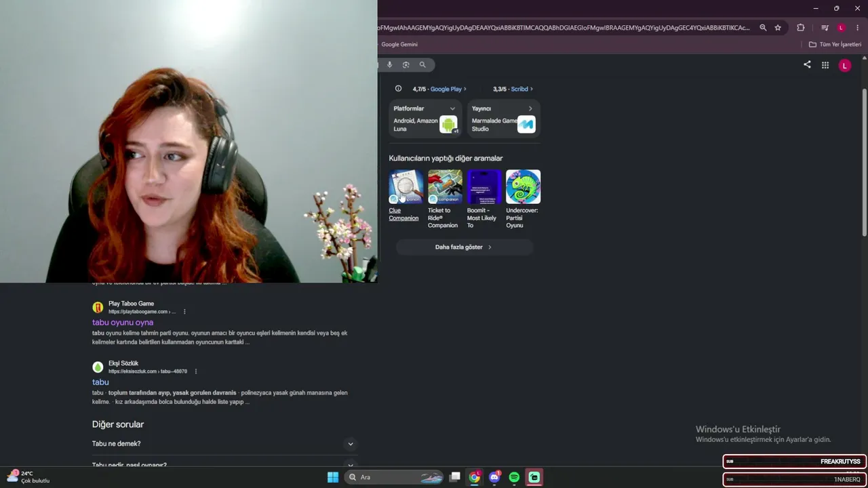Click the 1NABERQ sub alert

click(x=794, y=479)
